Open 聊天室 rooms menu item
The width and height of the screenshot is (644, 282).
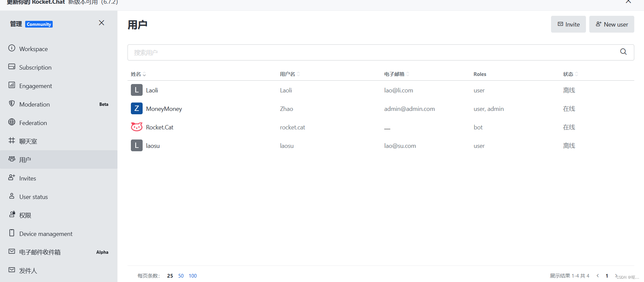59,141
